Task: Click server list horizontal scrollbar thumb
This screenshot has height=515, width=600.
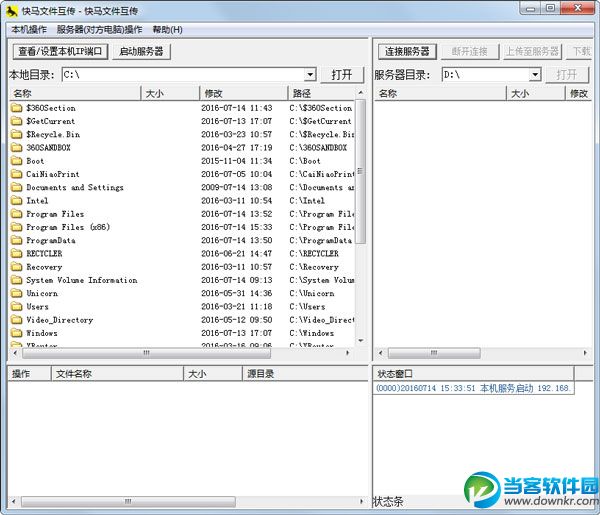Action: [434, 353]
